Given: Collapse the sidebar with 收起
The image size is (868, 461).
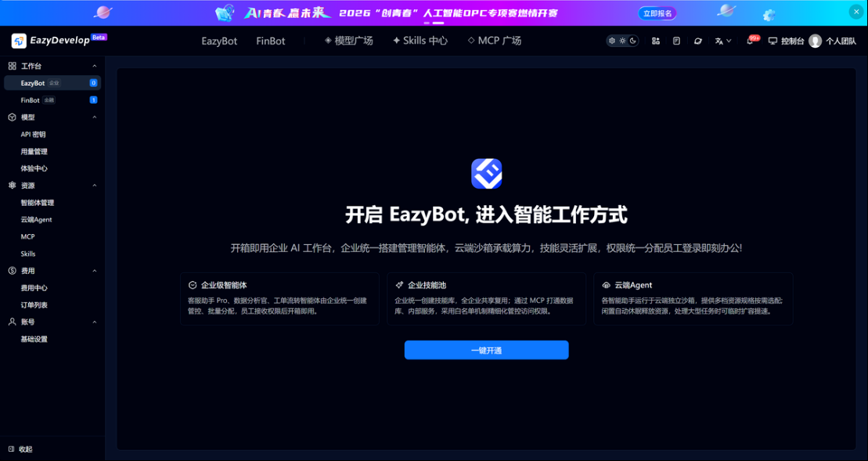Looking at the screenshot, I should click(x=20, y=449).
